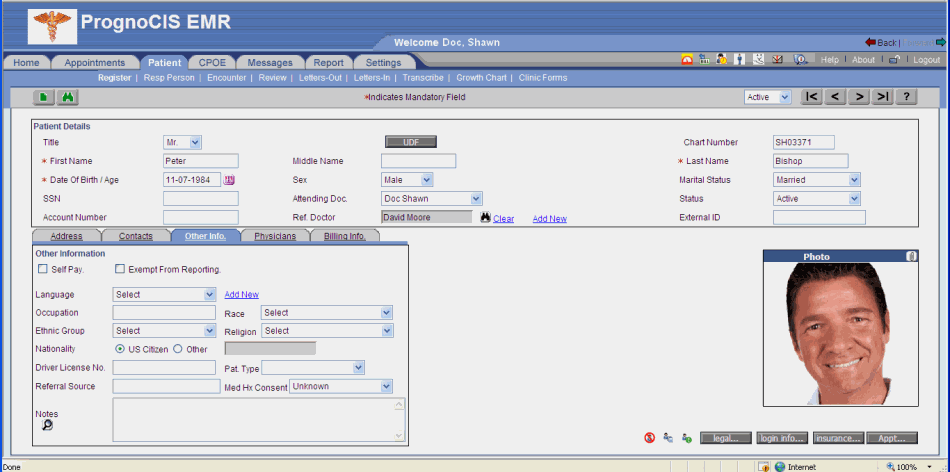Click the patient photo thumbnail

pyautogui.click(x=841, y=334)
